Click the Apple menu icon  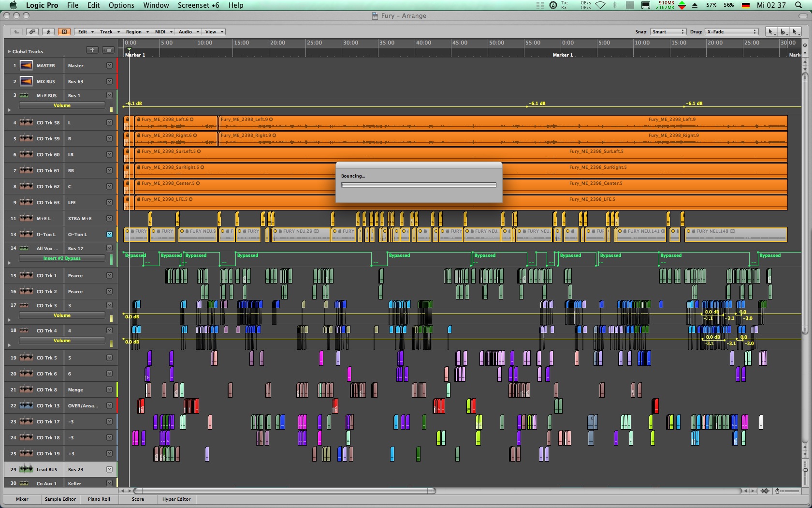(x=13, y=5)
